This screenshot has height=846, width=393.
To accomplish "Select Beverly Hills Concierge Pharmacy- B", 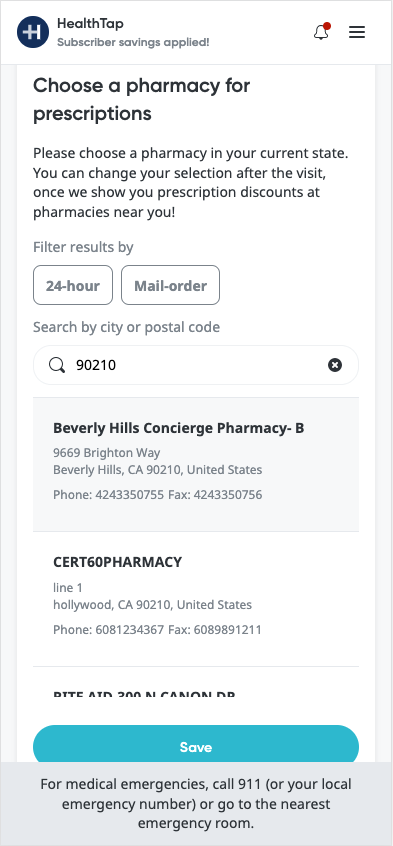I will pos(196,465).
